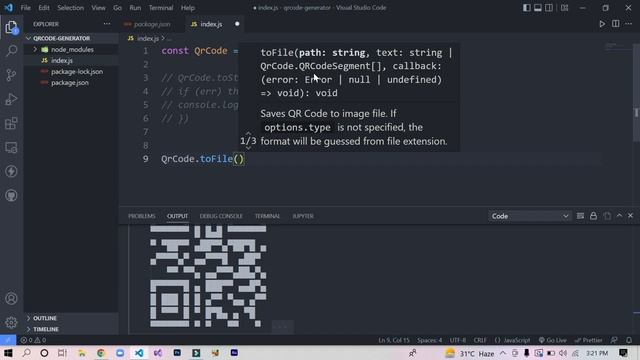Open the Search view in activity bar
Image resolution: width=640 pixels, height=360 pixels.
click(x=11, y=51)
